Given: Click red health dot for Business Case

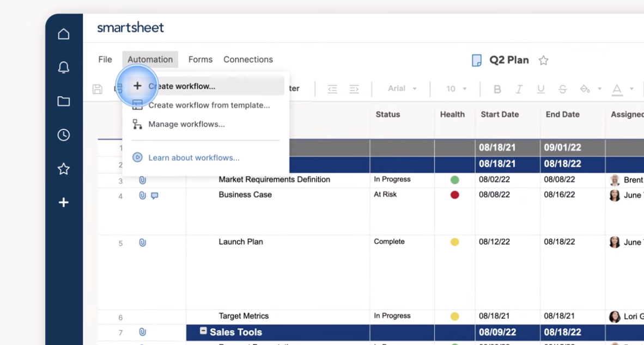Looking at the screenshot, I should pyautogui.click(x=454, y=195).
